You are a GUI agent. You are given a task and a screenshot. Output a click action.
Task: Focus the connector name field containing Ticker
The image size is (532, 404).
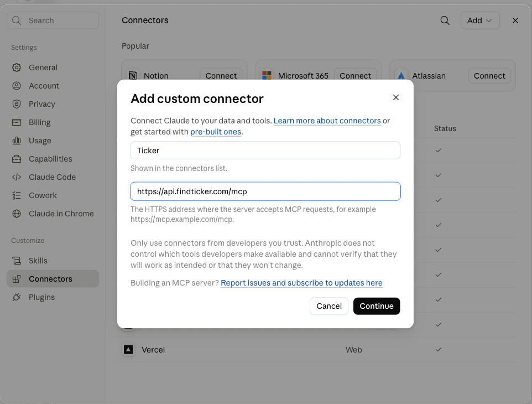click(x=265, y=151)
